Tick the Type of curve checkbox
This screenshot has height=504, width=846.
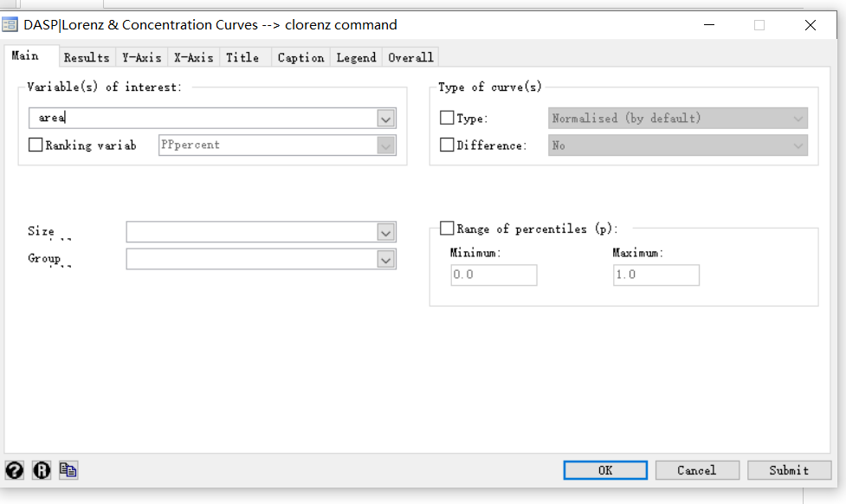tap(447, 118)
